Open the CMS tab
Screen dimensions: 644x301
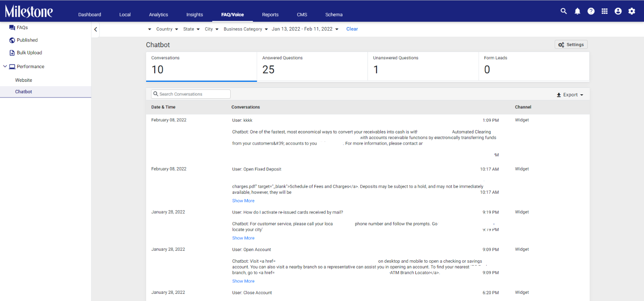coord(302,15)
